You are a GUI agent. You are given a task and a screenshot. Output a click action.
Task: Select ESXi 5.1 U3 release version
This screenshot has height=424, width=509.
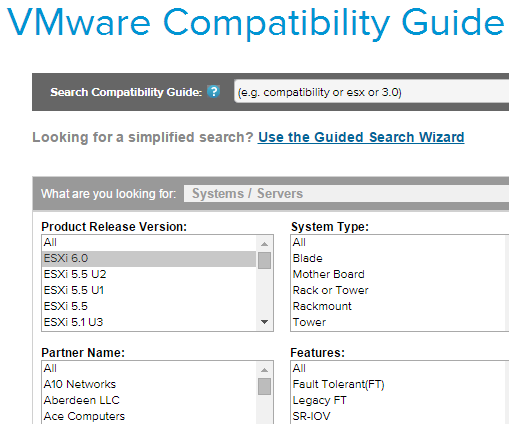point(149,322)
